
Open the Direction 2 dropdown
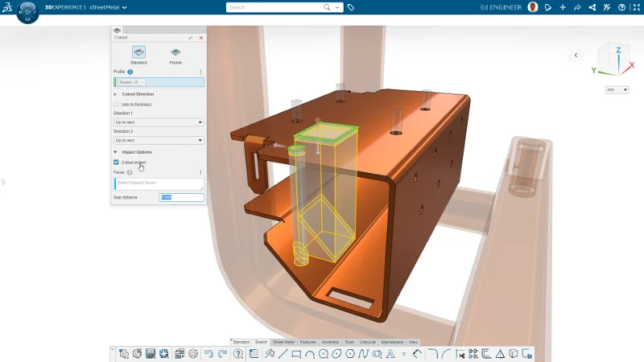pos(159,140)
